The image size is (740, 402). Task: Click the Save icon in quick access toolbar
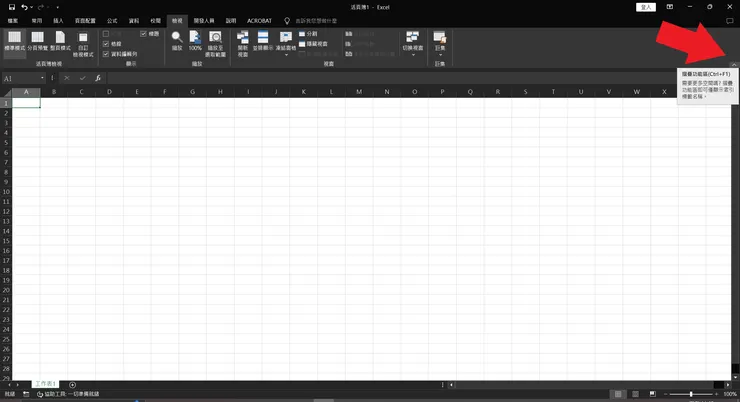pyautogui.click(x=12, y=7)
